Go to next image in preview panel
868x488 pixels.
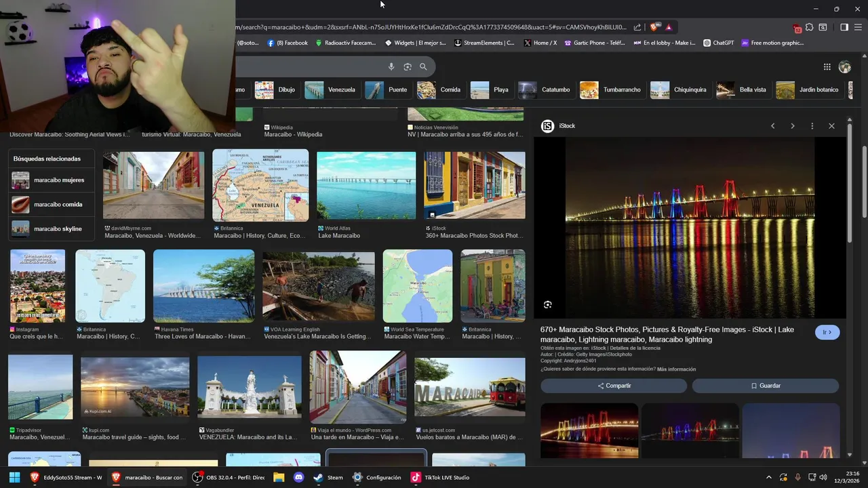pyautogui.click(x=792, y=126)
